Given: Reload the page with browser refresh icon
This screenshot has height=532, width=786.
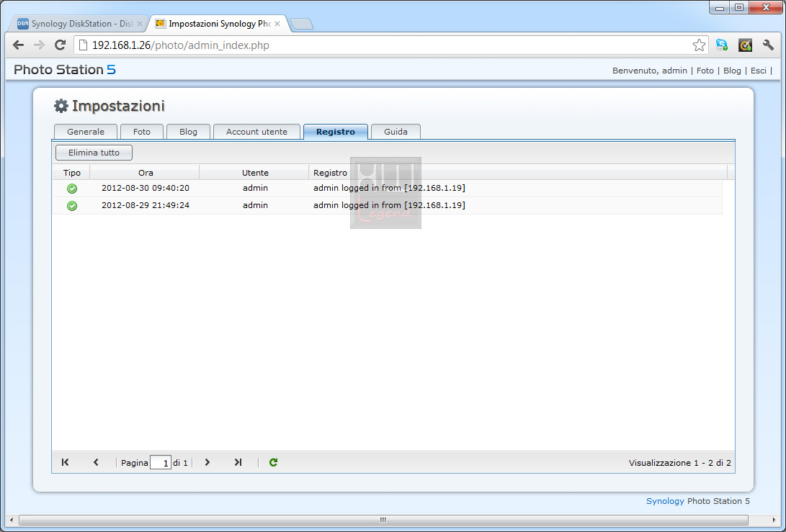Looking at the screenshot, I should point(60,45).
